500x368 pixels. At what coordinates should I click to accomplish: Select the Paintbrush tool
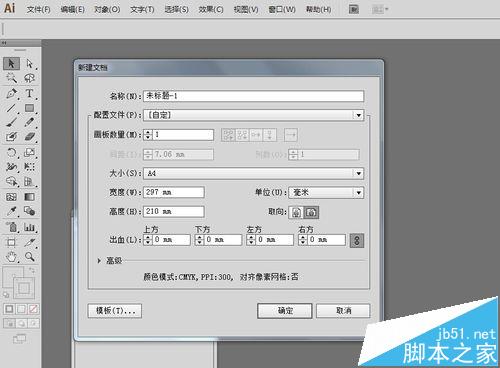point(11,122)
